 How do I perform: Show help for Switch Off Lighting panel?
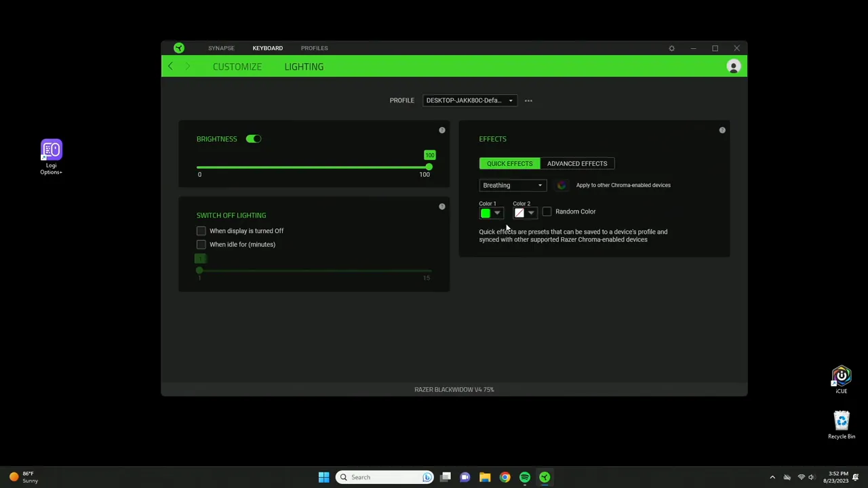click(x=442, y=207)
